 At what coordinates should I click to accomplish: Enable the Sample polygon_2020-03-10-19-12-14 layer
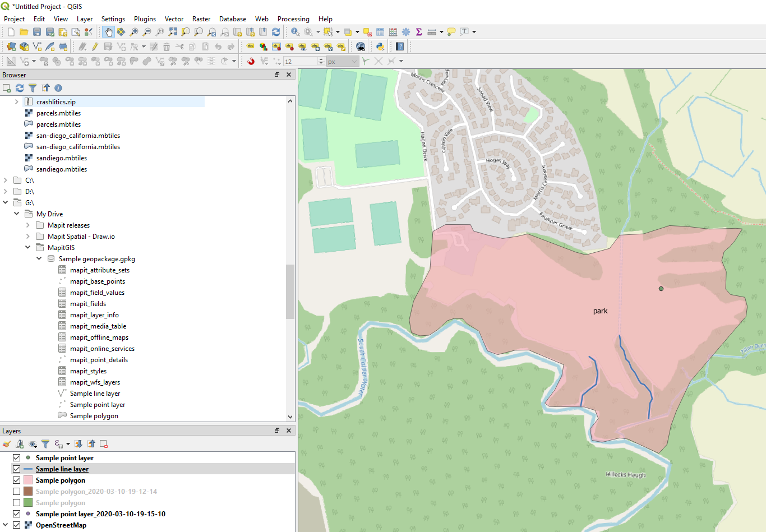pyautogui.click(x=15, y=491)
